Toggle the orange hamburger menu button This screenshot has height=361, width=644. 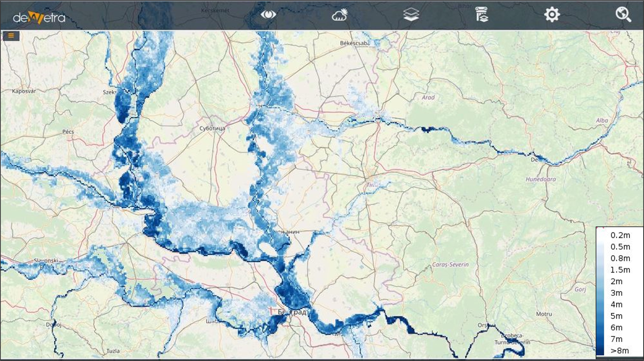point(11,36)
